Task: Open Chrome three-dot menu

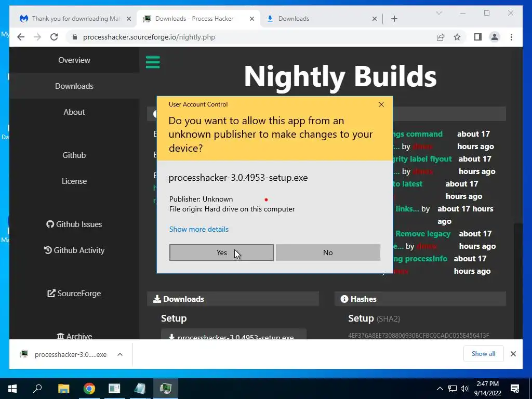Action: (511, 37)
